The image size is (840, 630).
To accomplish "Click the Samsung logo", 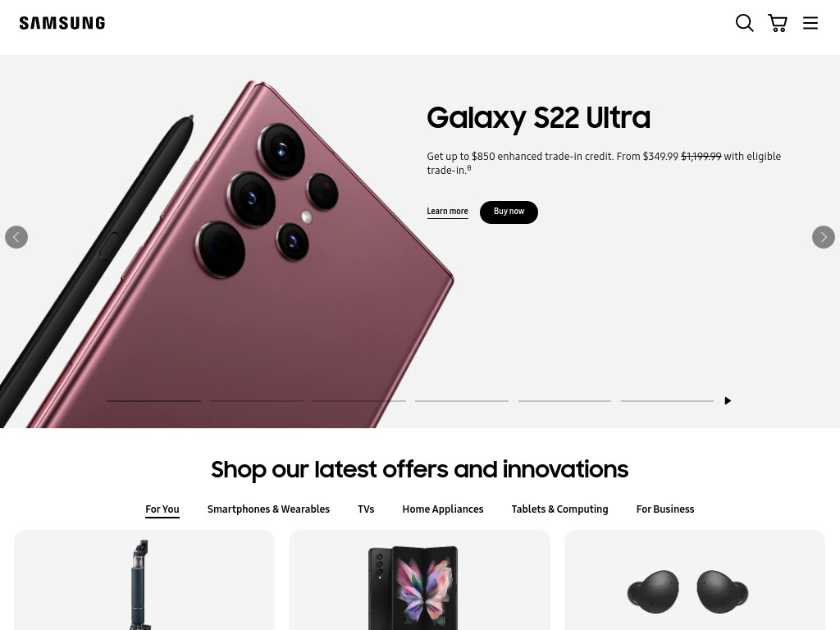I will click(x=62, y=23).
